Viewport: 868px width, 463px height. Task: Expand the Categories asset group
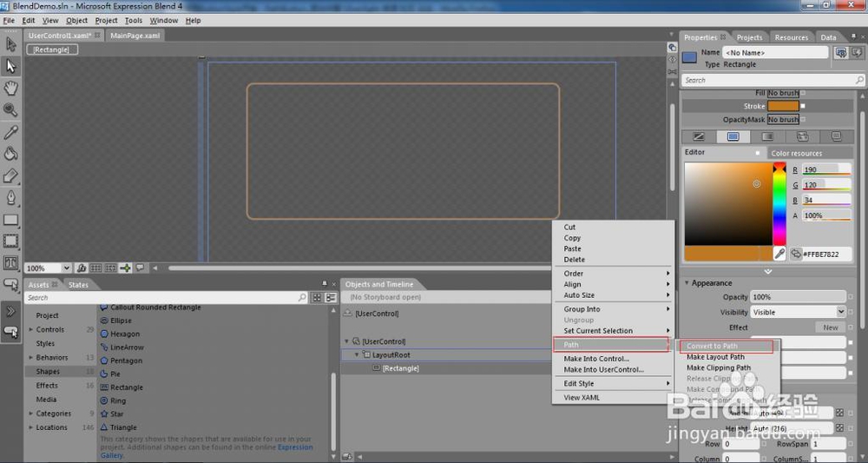31,413
